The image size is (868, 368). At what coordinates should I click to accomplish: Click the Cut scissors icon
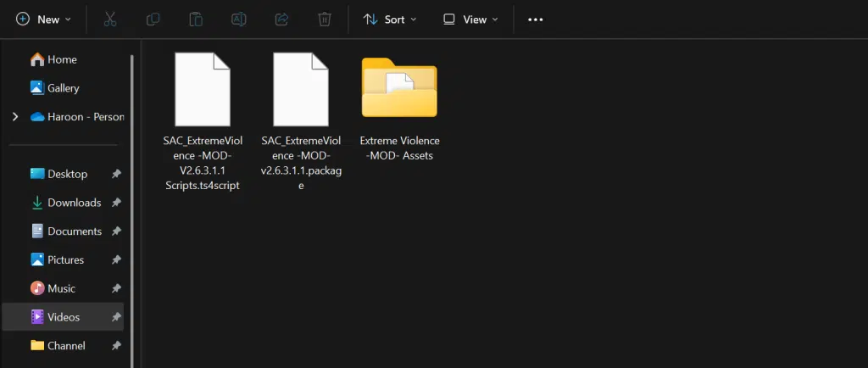point(109,19)
